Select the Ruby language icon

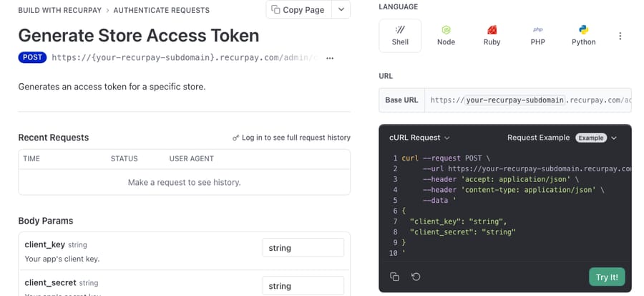pyautogui.click(x=492, y=36)
